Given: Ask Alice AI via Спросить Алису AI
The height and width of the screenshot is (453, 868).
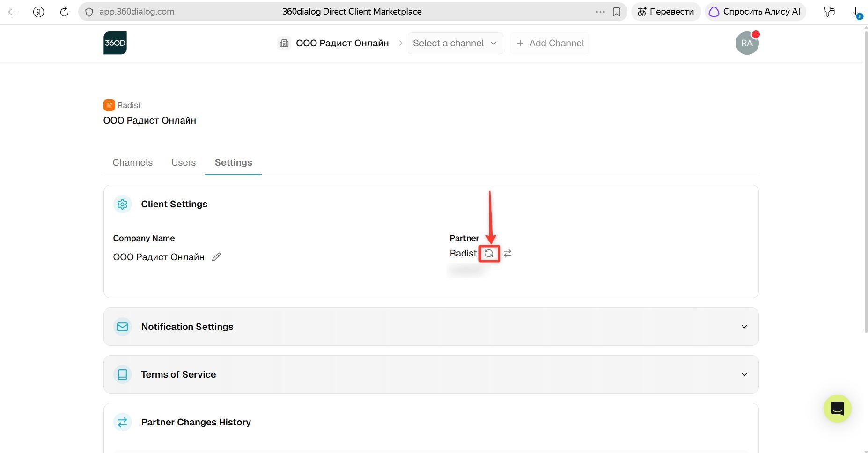Looking at the screenshot, I should pos(755,12).
